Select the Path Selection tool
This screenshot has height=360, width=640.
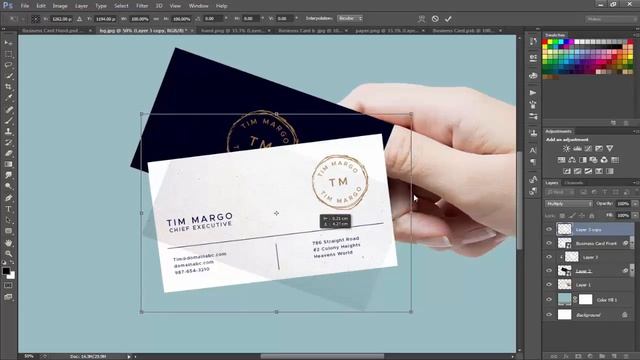(8, 220)
